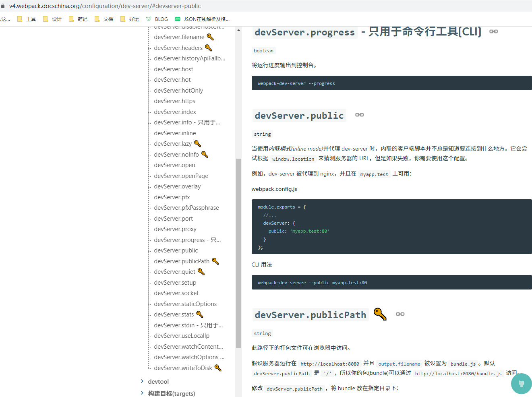Image resolution: width=532 pixels, height=397 pixels.
Task: Click the key icon next to devServer.writeToDisk
Action: click(217, 367)
